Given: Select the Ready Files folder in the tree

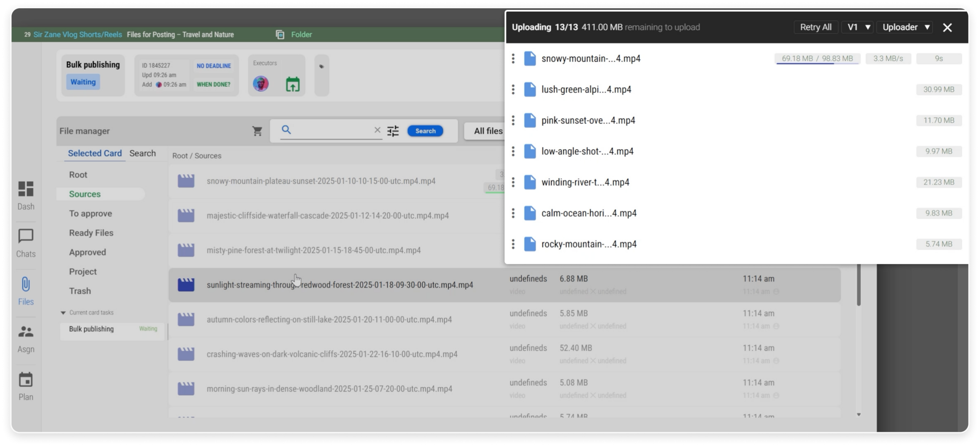Looking at the screenshot, I should (x=91, y=233).
